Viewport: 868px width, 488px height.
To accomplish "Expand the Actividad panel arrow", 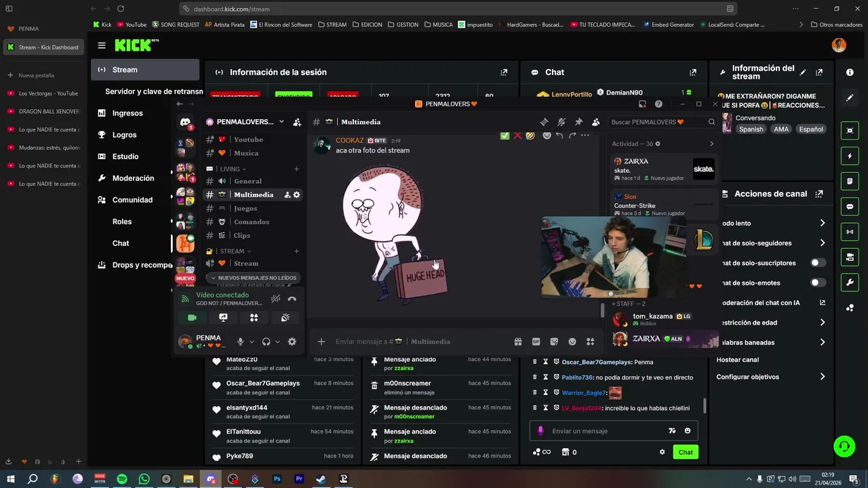I will (711, 144).
